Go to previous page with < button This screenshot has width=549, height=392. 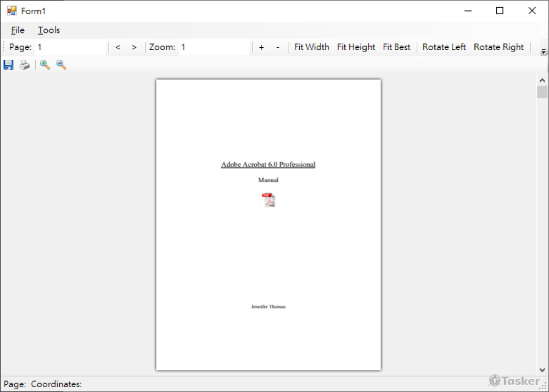click(117, 47)
